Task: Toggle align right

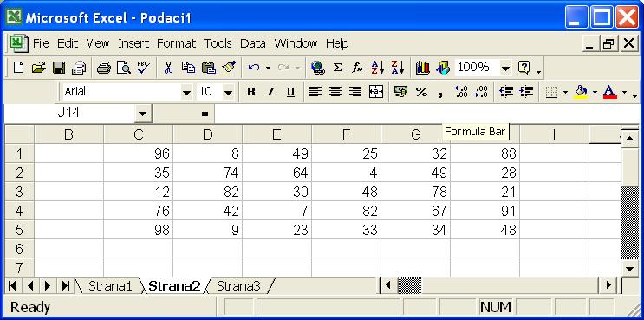Action: [355, 92]
